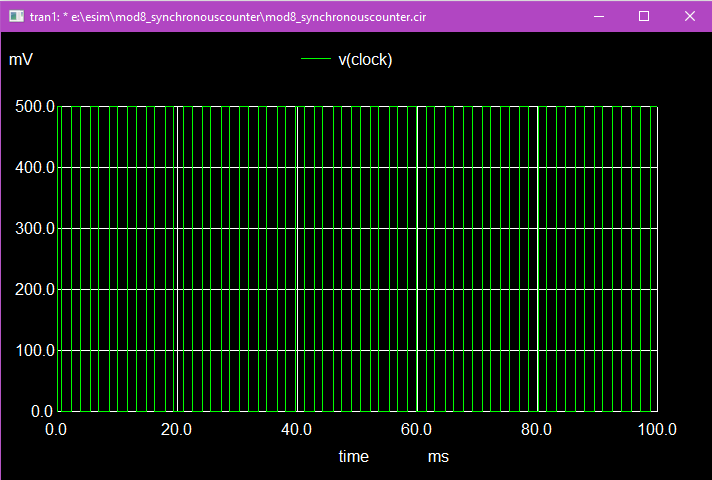Click the tran1 plot window icon
This screenshot has width=712, height=480.
click(16, 16)
